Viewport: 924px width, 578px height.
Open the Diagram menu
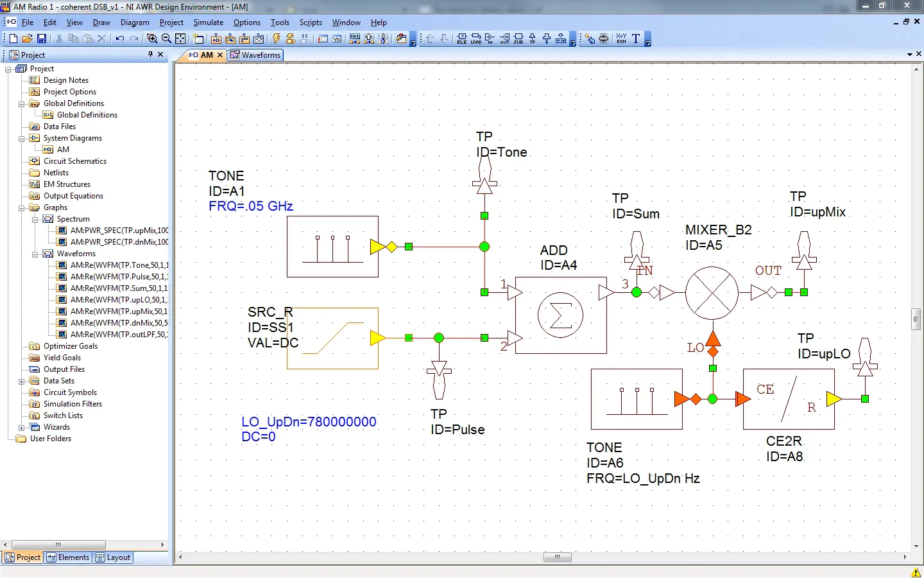point(135,22)
